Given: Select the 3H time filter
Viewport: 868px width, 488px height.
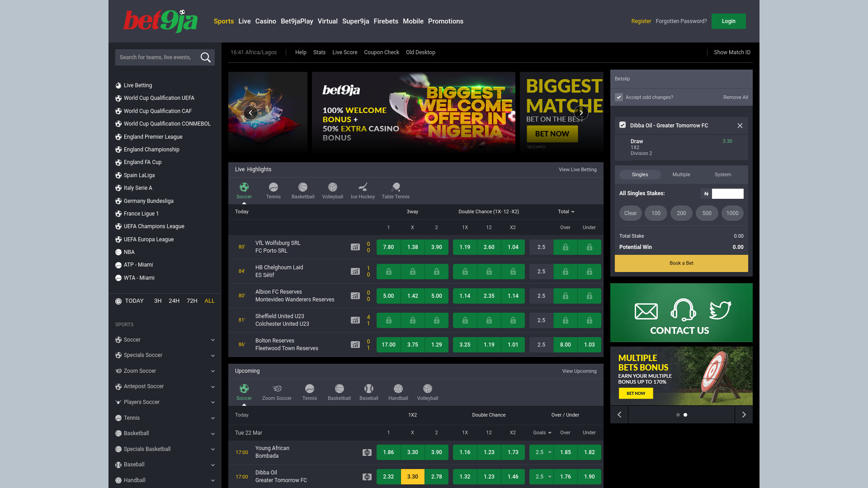Looking at the screenshot, I should pos(158,301).
